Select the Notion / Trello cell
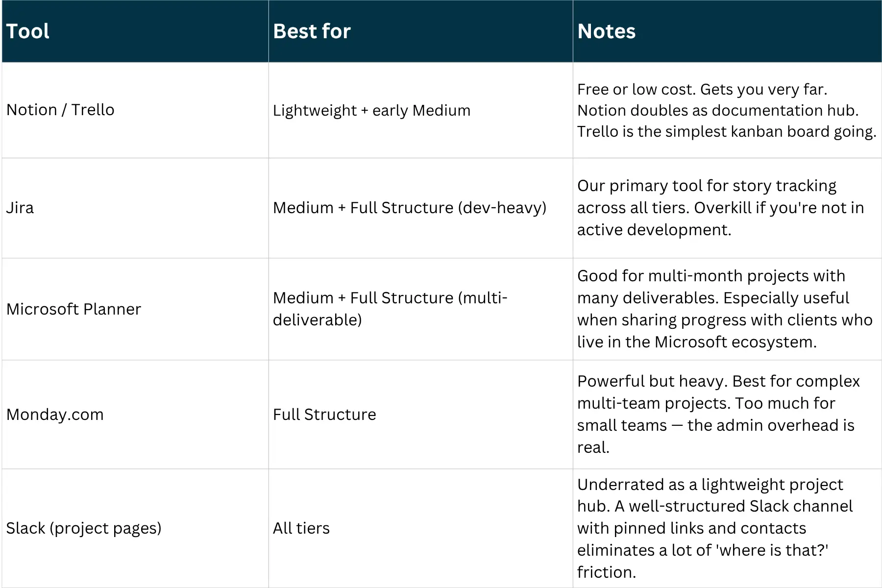Viewport: 882px width, 588px height. [x=135, y=110]
